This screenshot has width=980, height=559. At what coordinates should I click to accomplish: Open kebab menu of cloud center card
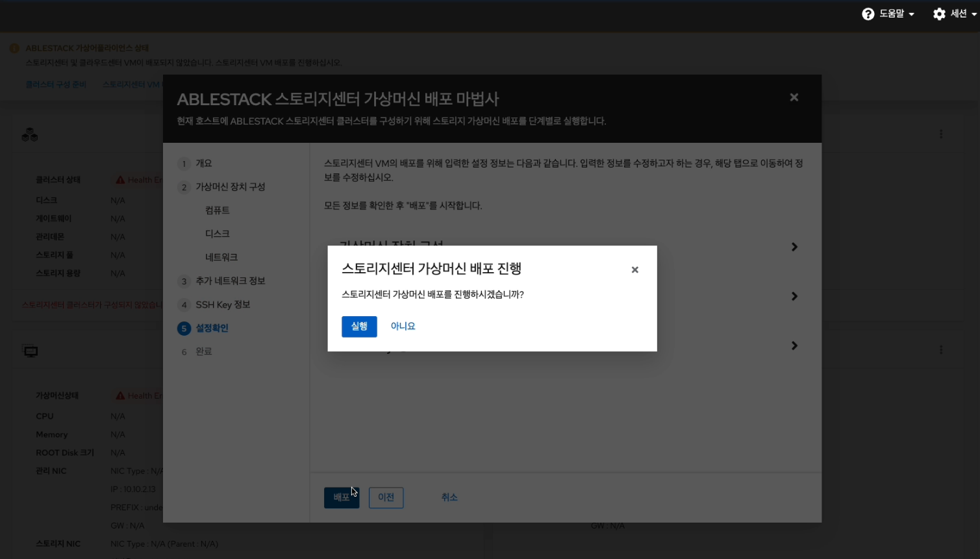(x=941, y=350)
